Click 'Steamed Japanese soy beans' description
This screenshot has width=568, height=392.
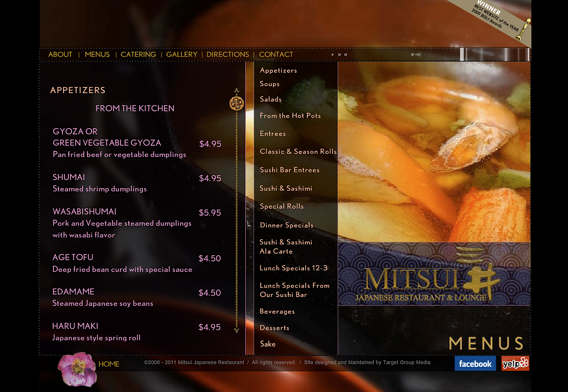pos(103,303)
